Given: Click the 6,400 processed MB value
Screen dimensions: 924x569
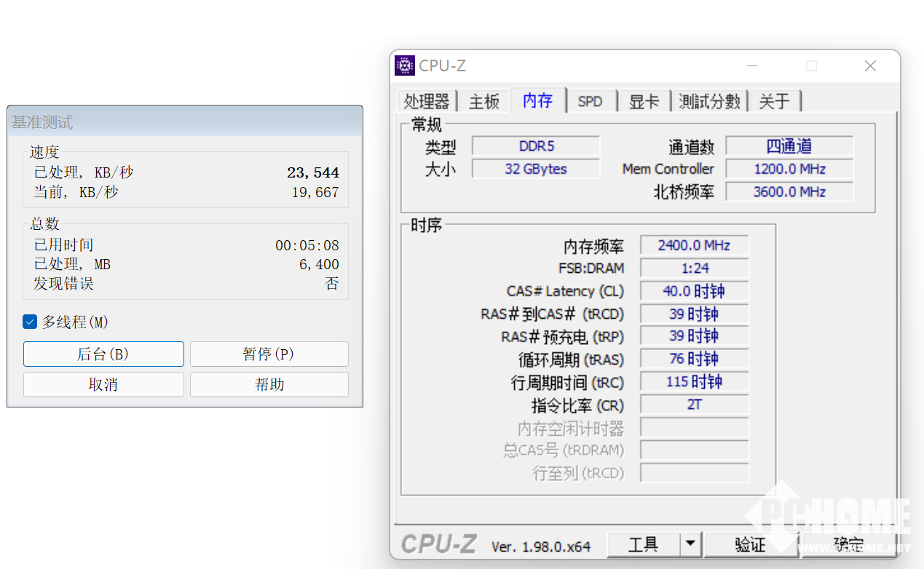Looking at the screenshot, I should pyautogui.click(x=319, y=264).
